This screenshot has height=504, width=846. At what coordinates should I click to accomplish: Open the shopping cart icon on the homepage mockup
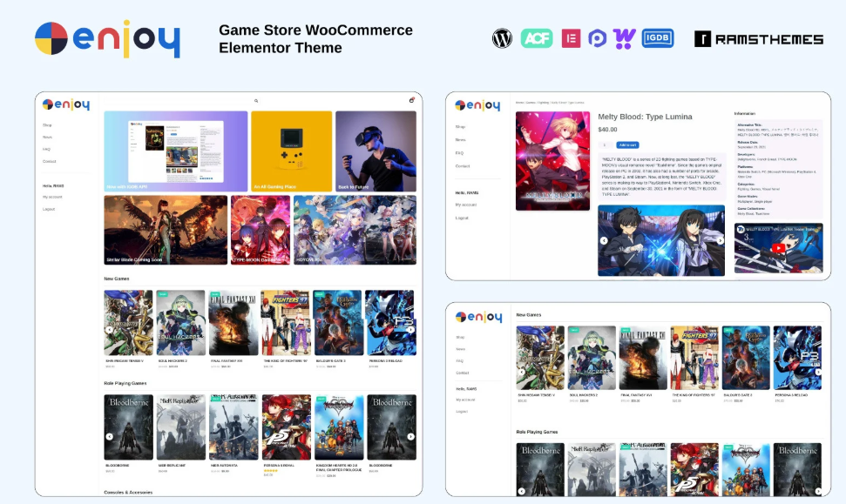[x=411, y=100]
